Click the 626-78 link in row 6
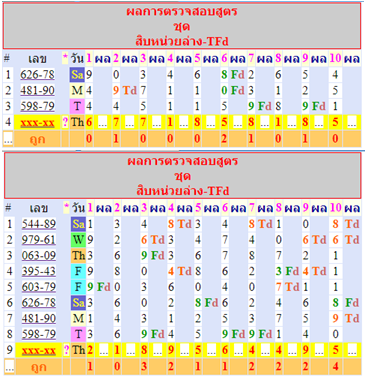 tap(39, 303)
